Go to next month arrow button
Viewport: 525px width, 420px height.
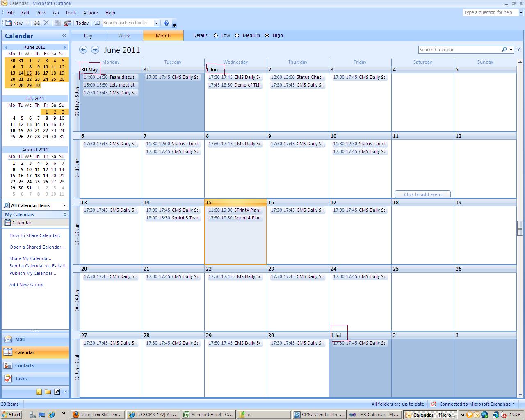[95, 50]
